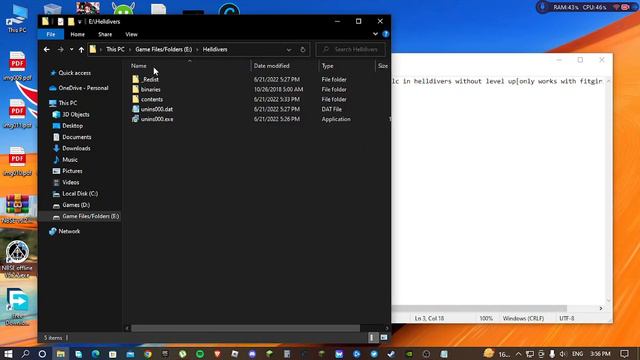Select the unins000.dat file
Image resolution: width=640 pixels, height=360 pixels.
click(x=157, y=109)
